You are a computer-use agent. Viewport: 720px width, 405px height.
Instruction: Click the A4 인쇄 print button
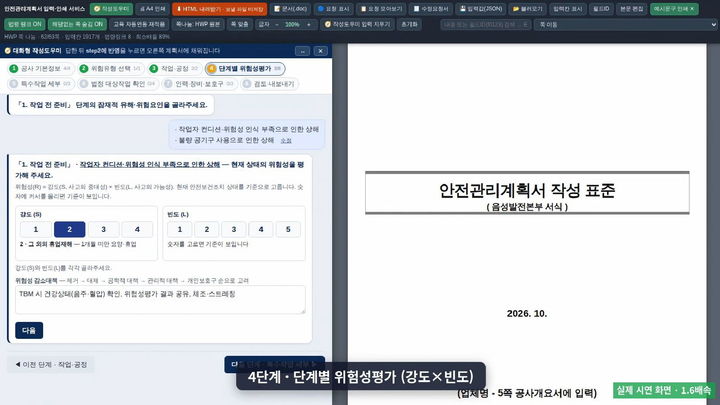[x=152, y=9]
